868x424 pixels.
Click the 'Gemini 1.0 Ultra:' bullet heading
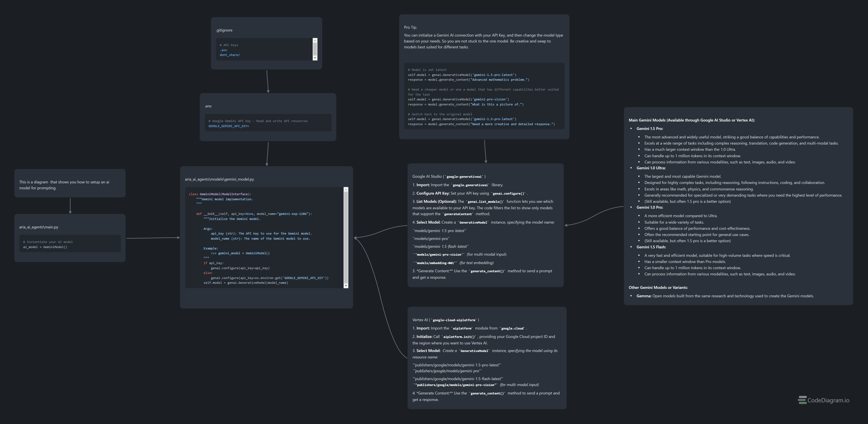coord(651,168)
